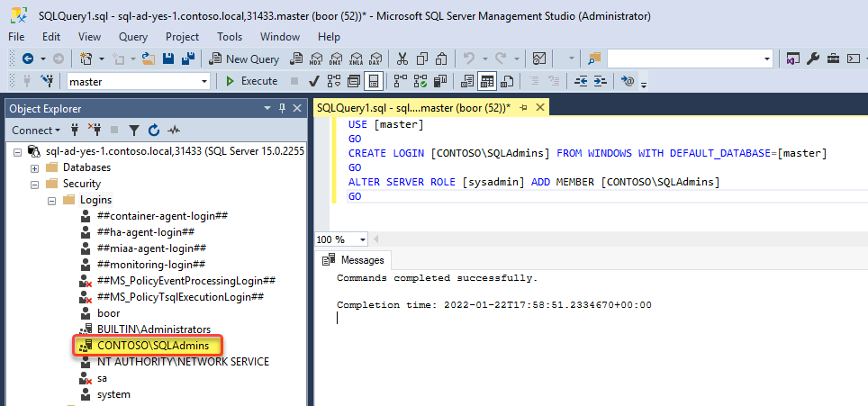Click the Object Explorer filter icon
Viewport: 868px width, 406px height.
(x=134, y=131)
